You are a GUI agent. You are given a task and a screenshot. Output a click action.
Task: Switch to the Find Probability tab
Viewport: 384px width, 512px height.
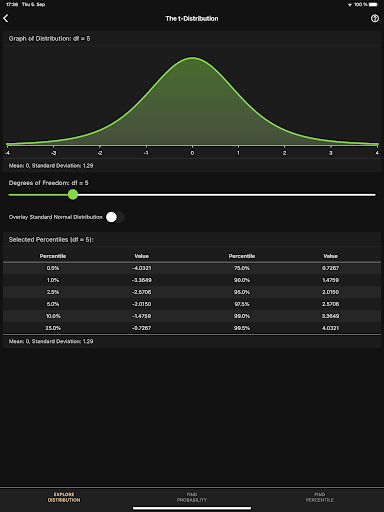(192, 497)
